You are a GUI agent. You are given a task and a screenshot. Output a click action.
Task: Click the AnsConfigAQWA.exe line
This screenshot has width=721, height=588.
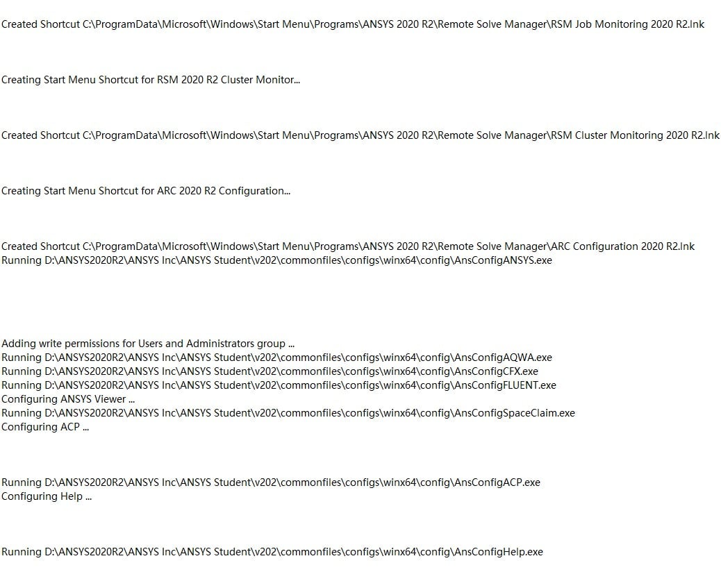tap(276, 358)
